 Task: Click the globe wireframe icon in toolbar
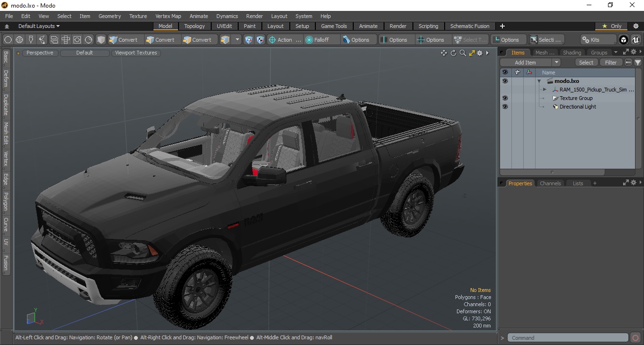[19, 40]
